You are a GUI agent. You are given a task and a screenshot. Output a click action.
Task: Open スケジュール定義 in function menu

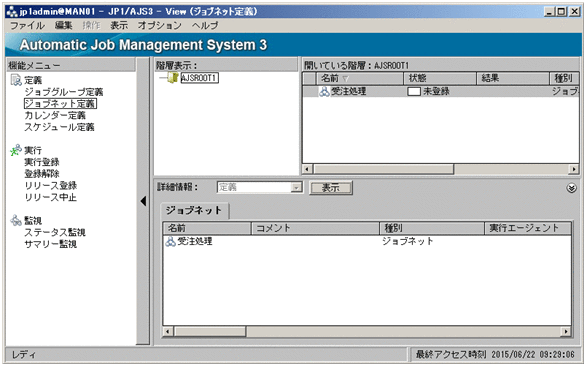(x=59, y=127)
